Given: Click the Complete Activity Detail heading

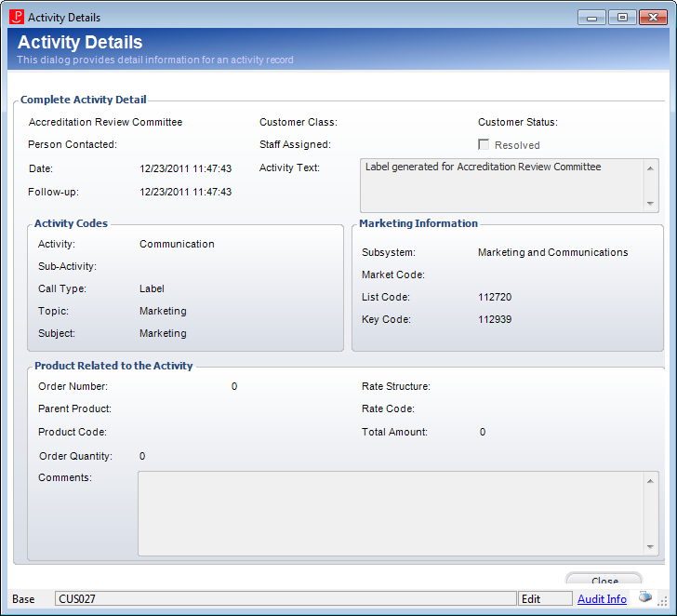Looking at the screenshot, I should [84, 100].
